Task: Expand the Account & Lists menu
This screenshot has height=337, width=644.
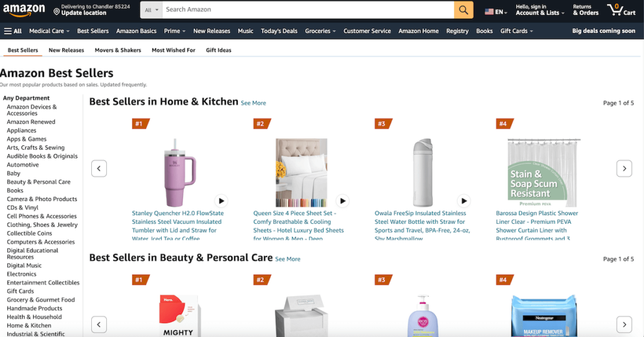Action: [540, 10]
